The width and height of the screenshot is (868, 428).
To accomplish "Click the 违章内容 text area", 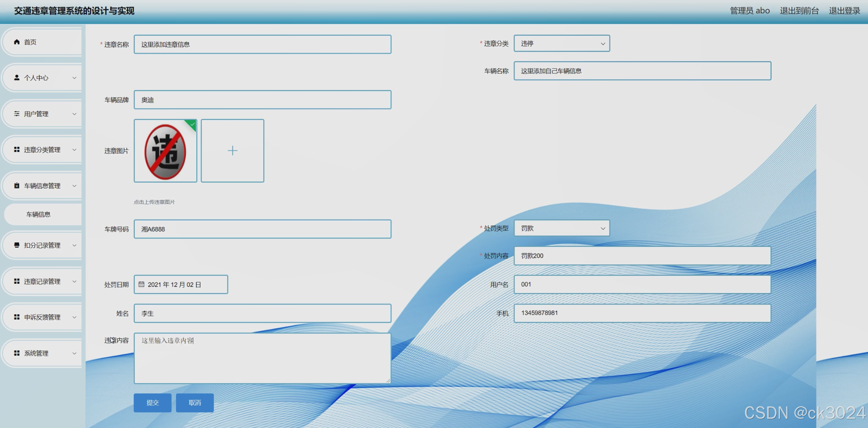I will (262, 358).
